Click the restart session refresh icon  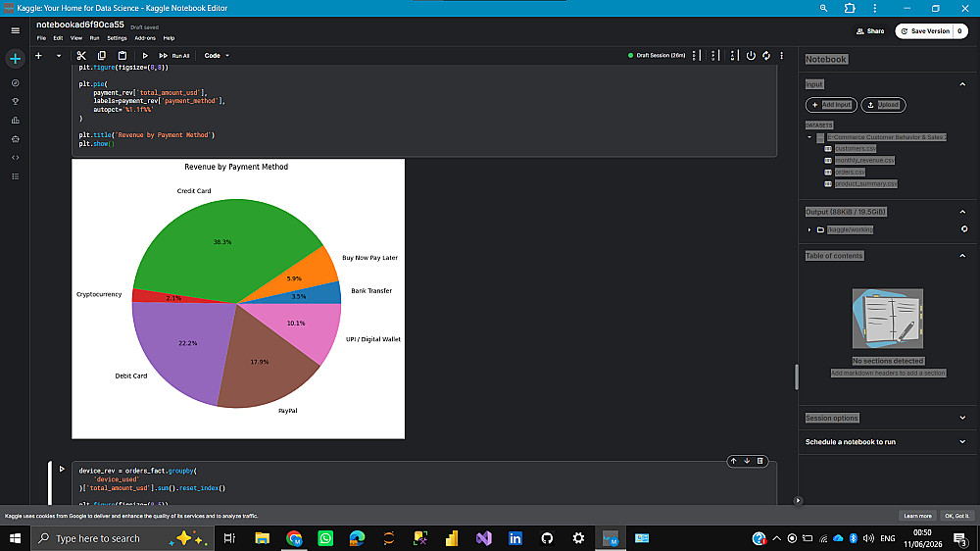(x=766, y=56)
